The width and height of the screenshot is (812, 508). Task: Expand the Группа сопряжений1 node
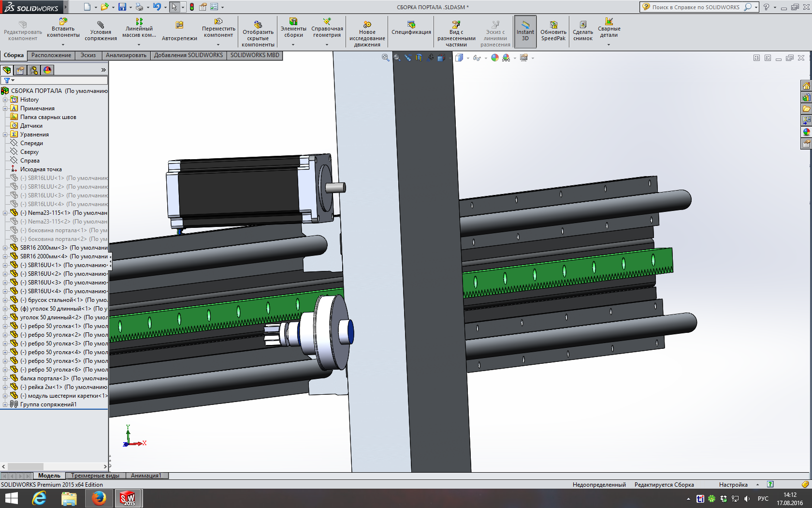point(5,404)
